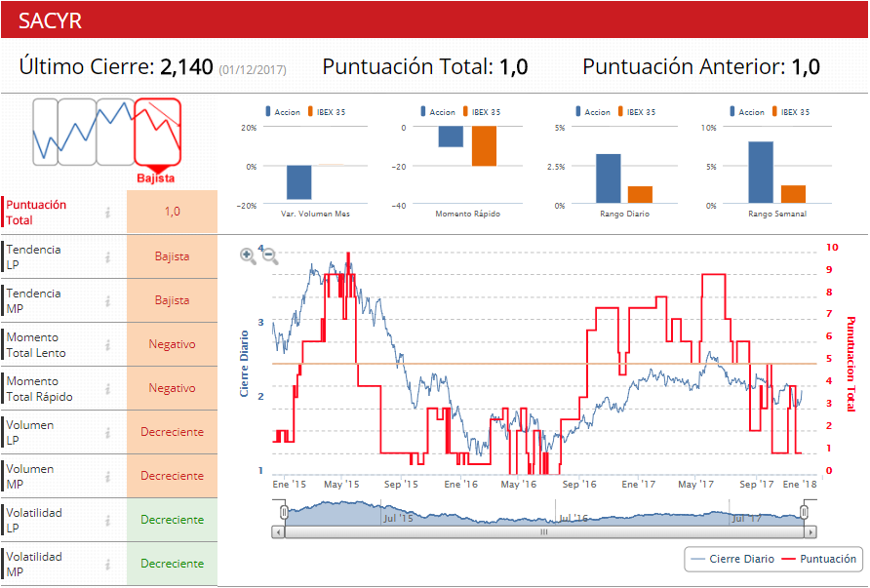Click the blue Accion bar in Rango Semanal
This screenshot has height=588, width=870.
pyautogui.click(x=761, y=173)
